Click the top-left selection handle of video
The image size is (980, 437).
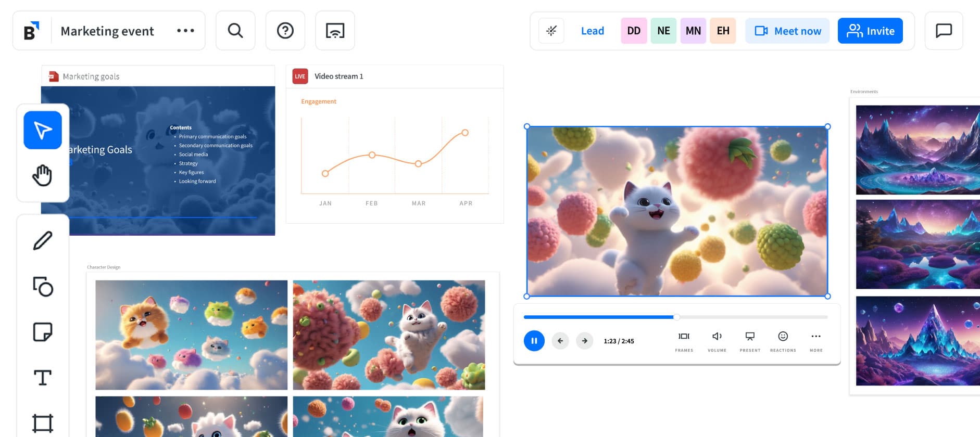click(527, 126)
